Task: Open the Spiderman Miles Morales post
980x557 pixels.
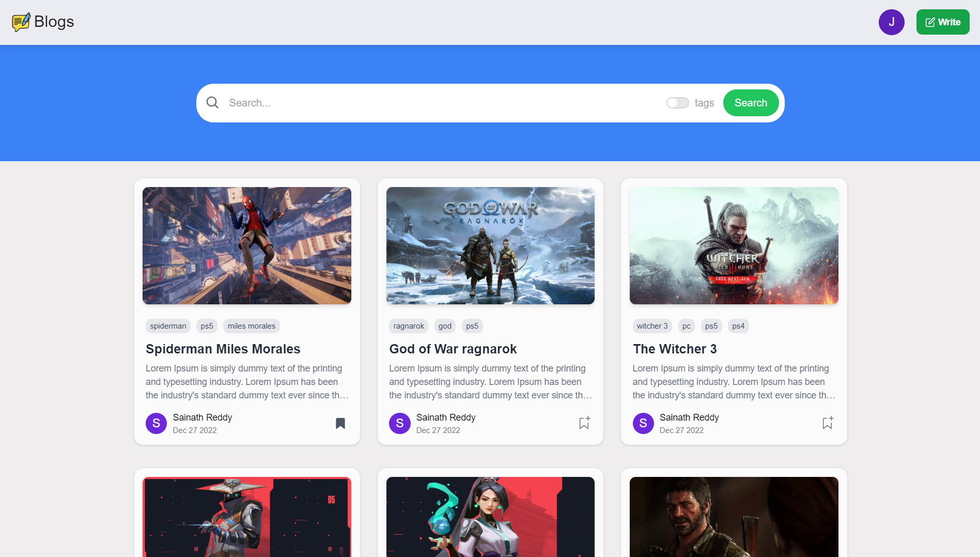Action: [223, 349]
